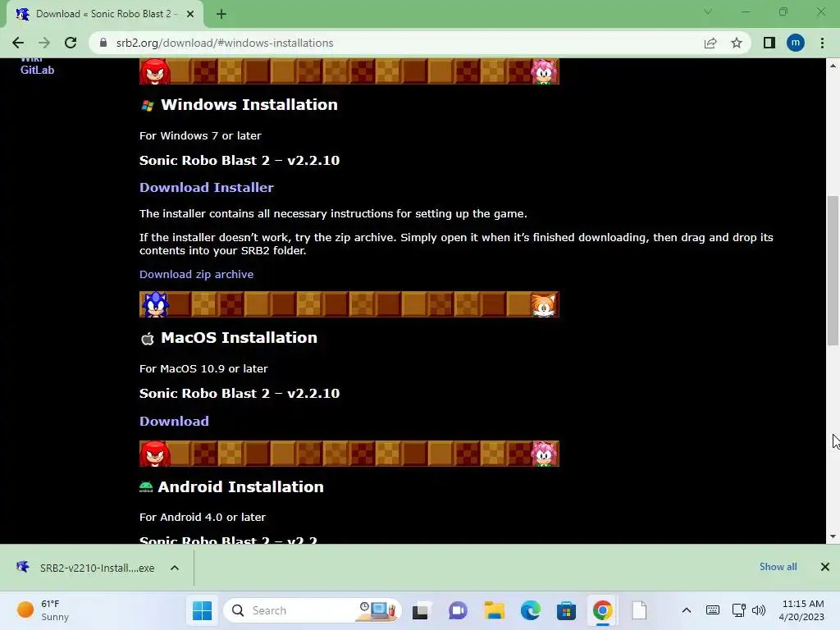Expand the download item options chevron

coord(175,568)
